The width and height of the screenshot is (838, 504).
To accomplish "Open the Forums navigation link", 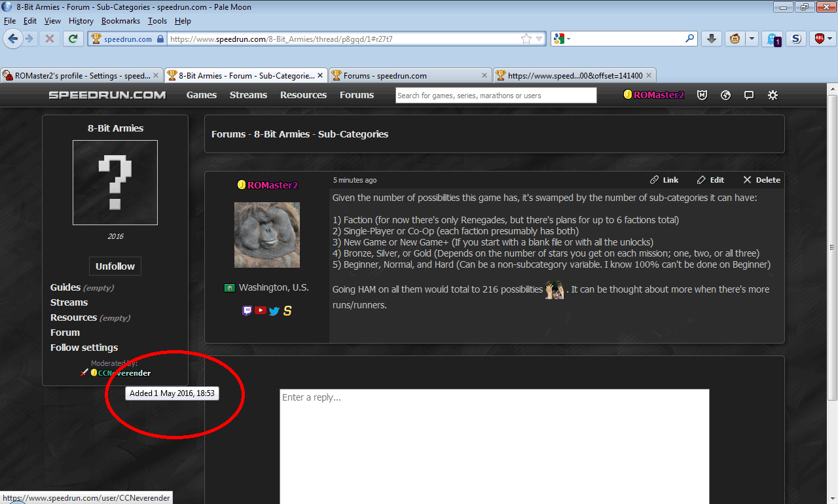I will pos(357,95).
